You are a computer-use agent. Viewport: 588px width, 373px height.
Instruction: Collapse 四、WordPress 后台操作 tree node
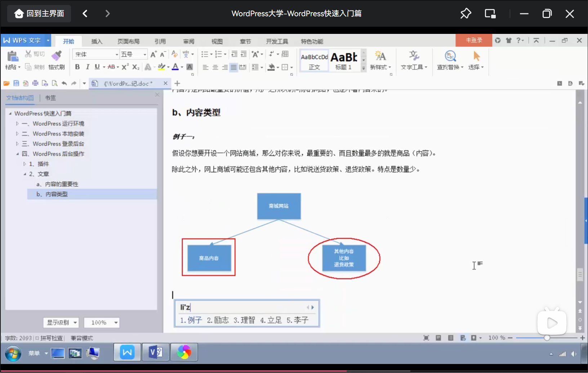coord(17,154)
